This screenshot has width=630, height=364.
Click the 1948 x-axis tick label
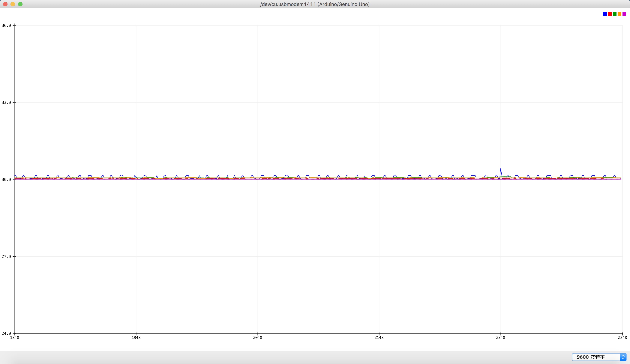click(136, 338)
